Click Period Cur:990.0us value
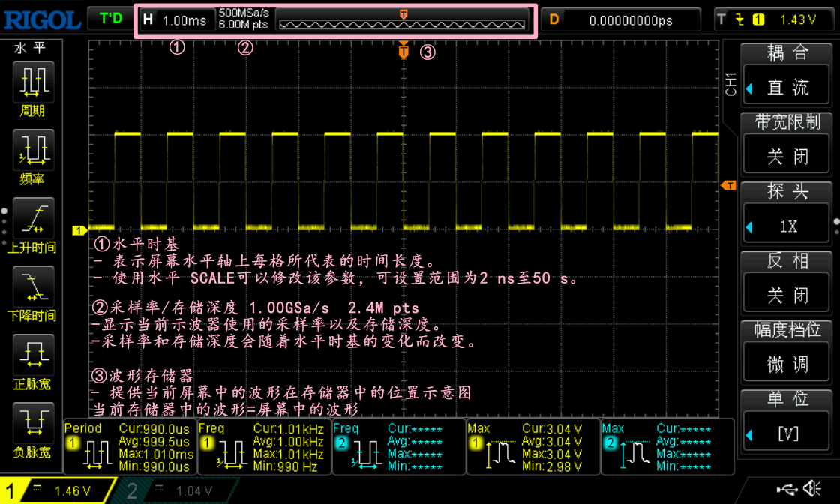Image resolution: width=840 pixels, height=504 pixels. (x=154, y=429)
